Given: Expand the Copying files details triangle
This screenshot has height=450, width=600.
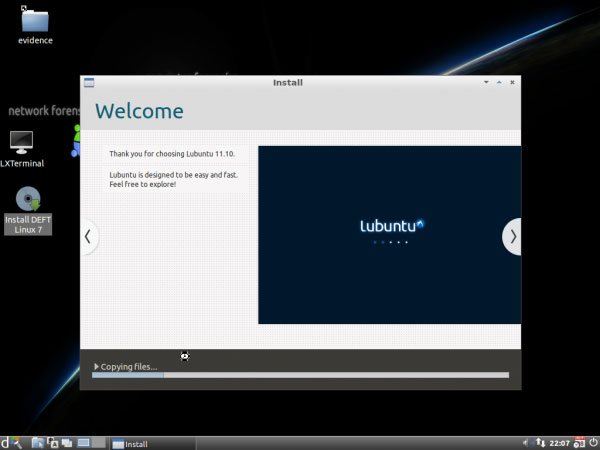Looking at the screenshot, I should click(96, 367).
